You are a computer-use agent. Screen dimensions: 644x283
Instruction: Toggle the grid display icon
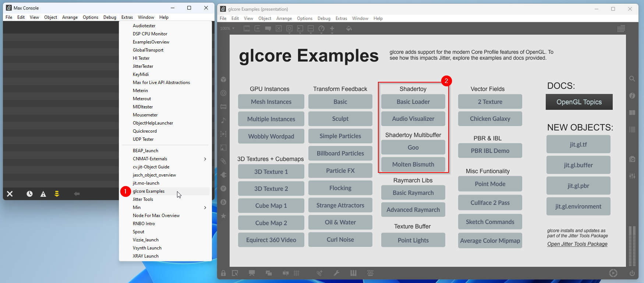(x=297, y=273)
